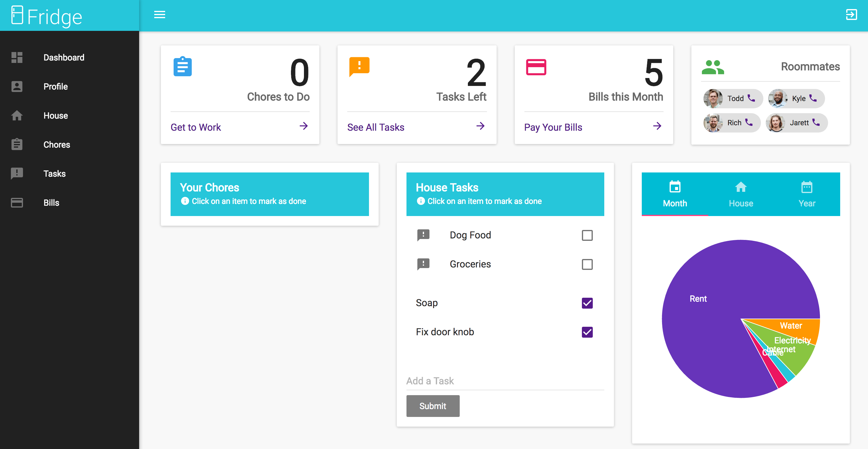Call Kyle using his phone icon
Image resolution: width=868 pixels, height=449 pixels.
pyautogui.click(x=813, y=98)
